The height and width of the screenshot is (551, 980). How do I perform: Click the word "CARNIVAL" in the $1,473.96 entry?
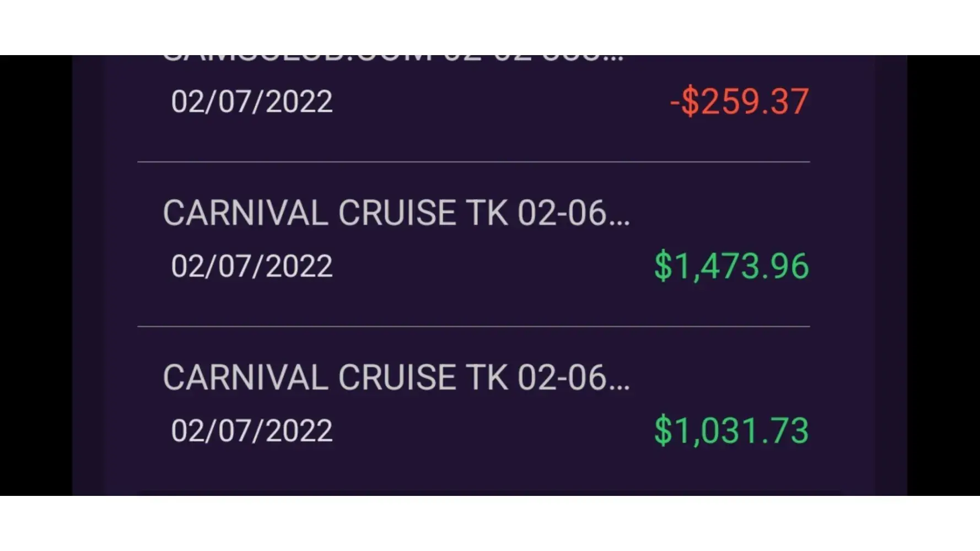coord(245,213)
